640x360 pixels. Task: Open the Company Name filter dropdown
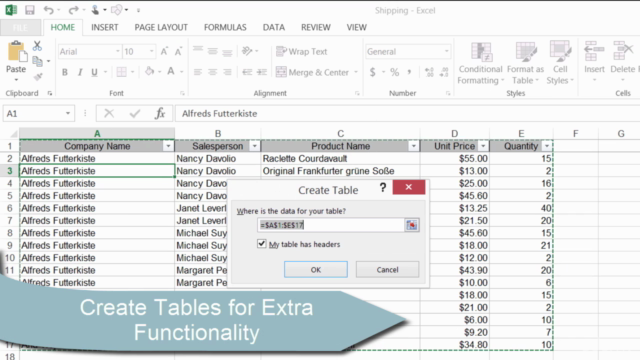168,146
